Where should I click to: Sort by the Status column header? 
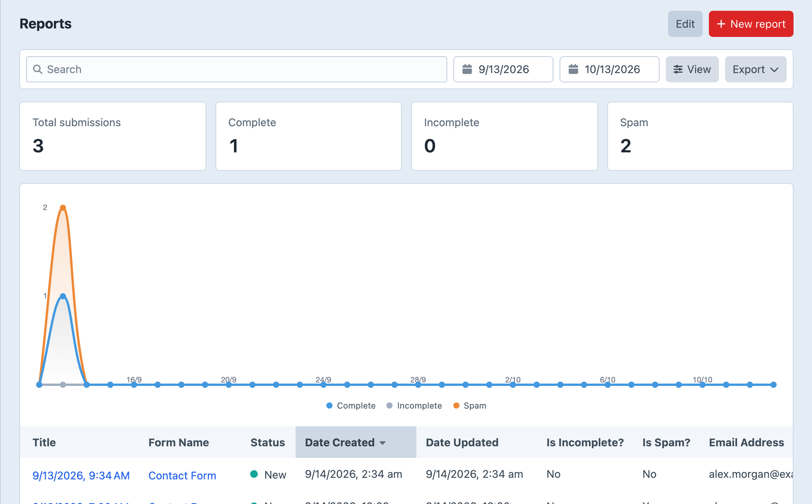[x=267, y=442]
